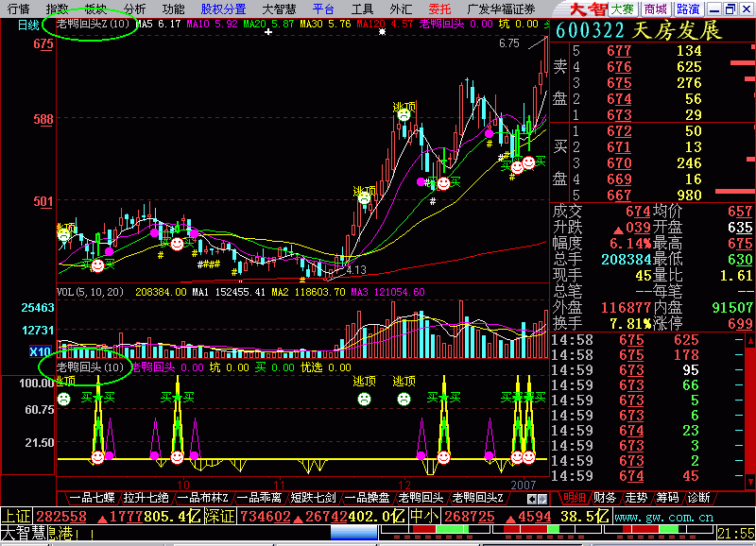Viewport: 756px width, 546px height.
Task: Click the 6.75 high price annotation
Action: (509, 43)
